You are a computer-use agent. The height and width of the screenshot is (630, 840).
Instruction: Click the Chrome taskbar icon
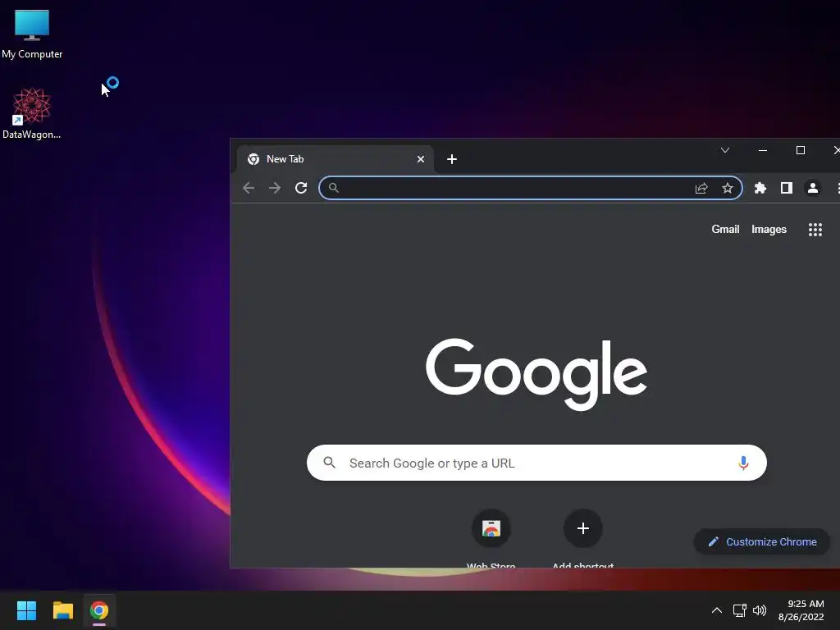(99, 610)
